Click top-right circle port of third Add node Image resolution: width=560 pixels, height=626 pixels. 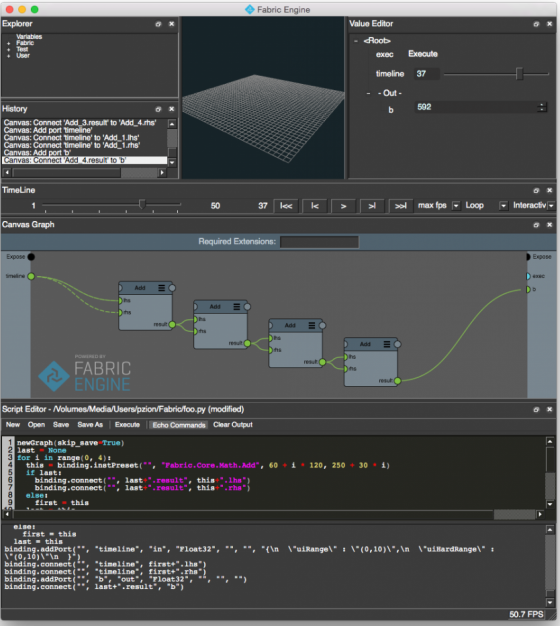click(x=323, y=325)
